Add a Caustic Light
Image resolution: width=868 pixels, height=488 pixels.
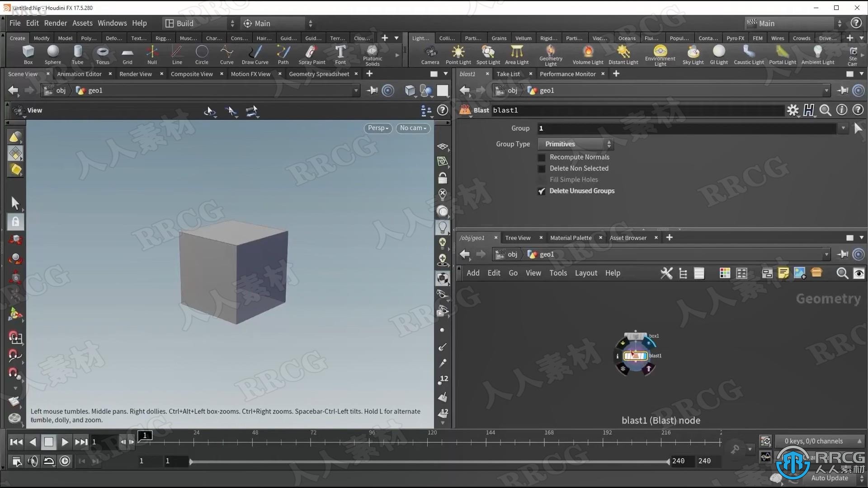[x=749, y=55]
